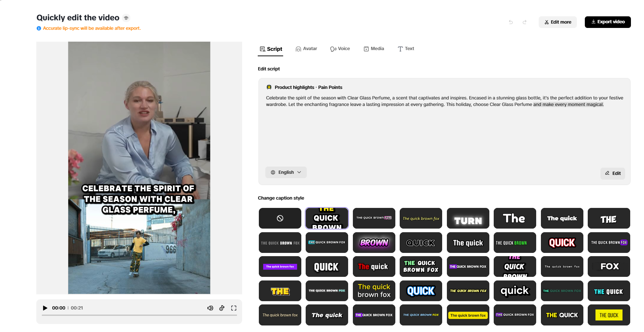Choose the teal 'THE QUICK BROWN FOX' style
644x332 pixels.
tap(562, 291)
